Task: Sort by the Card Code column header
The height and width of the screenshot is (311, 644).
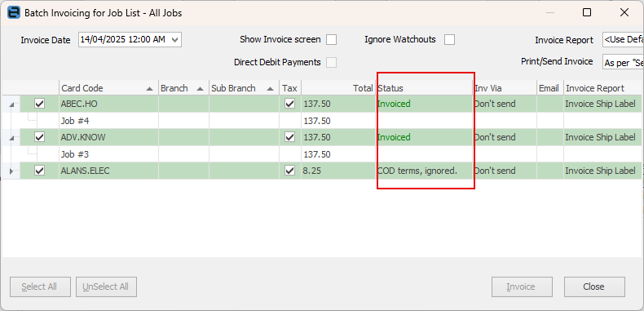Action: point(108,88)
